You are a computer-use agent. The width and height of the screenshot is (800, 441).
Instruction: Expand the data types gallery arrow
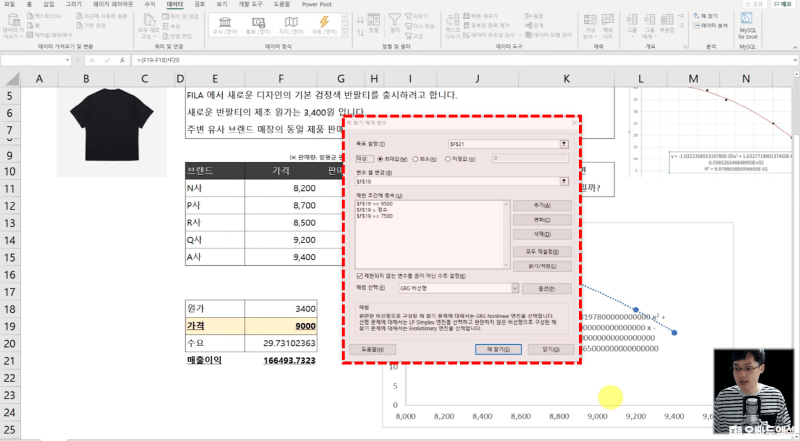point(343,32)
